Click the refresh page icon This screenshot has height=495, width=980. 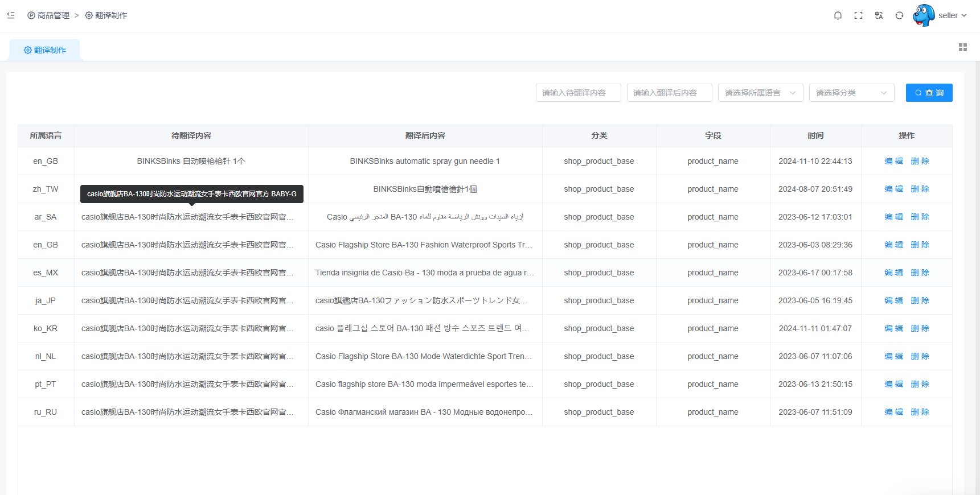tap(899, 15)
